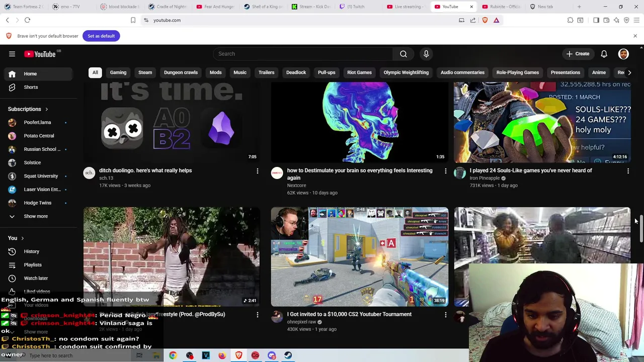Open ohnepixel raw channel link
This screenshot has width=644, height=362.
pyautogui.click(x=301, y=322)
